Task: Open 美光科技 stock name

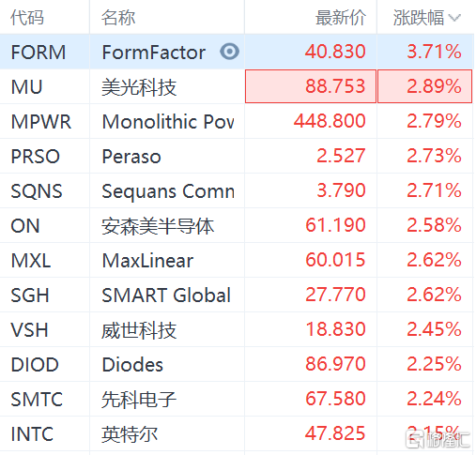Action: point(139,87)
